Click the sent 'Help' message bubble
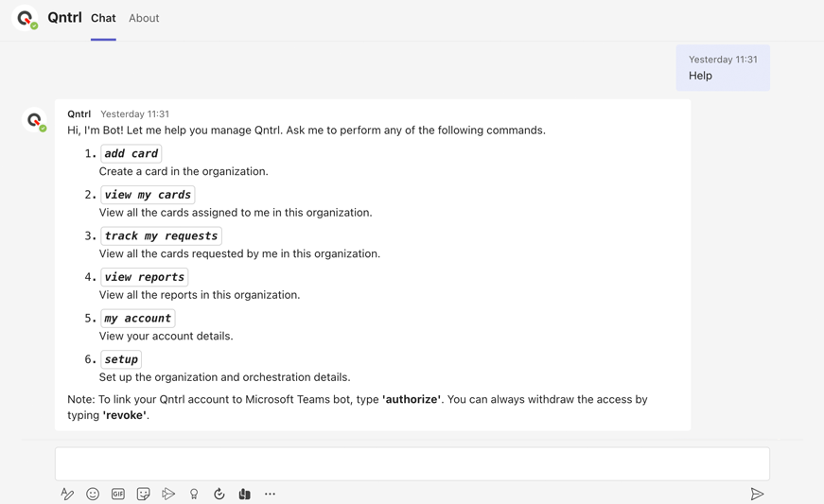 (x=723, y=68)
